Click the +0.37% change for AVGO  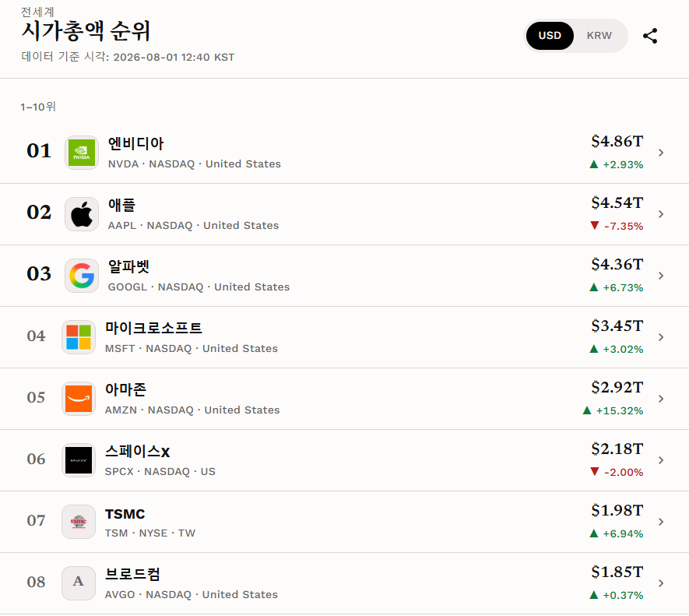tap(617, 596)
